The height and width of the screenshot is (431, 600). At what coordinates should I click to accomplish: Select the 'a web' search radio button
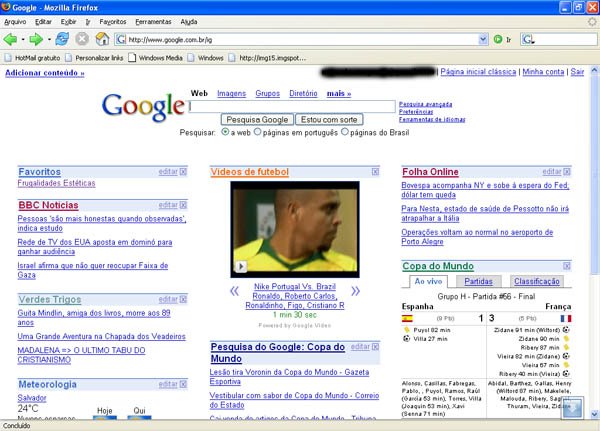pos(225,132)
